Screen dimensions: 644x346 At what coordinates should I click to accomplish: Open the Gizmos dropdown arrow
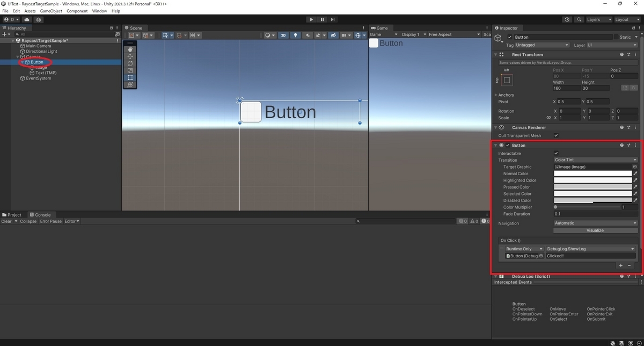tap(364, 35)
